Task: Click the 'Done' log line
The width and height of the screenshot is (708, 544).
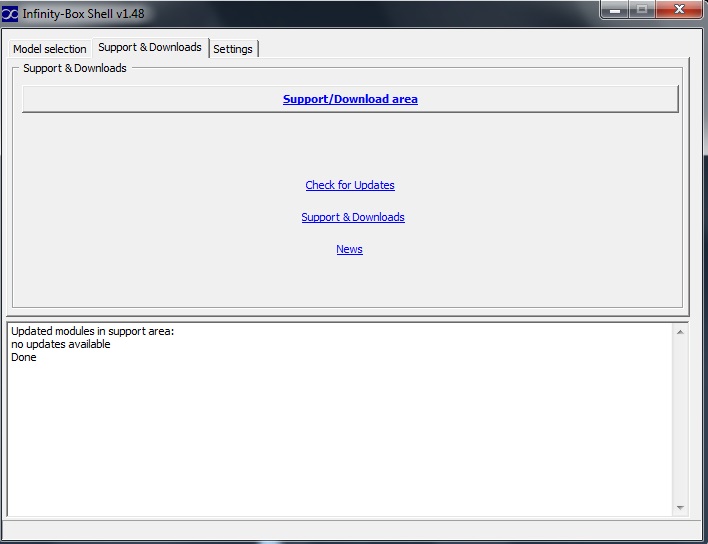Action: pyautogui.click(x=23, y=358)
